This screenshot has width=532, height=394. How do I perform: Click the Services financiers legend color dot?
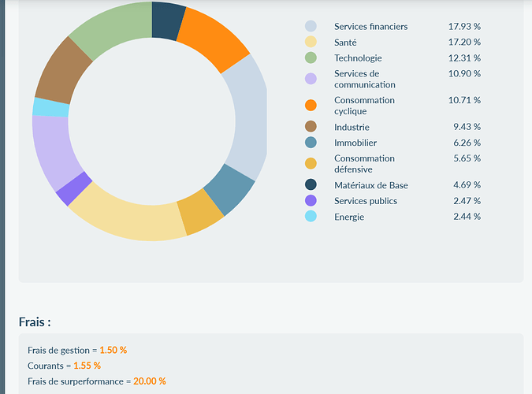311,26
